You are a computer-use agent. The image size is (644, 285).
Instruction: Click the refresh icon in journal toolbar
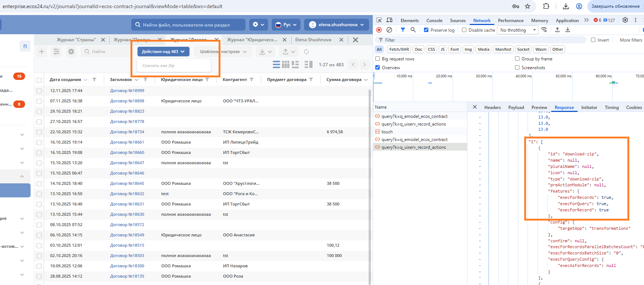[x=306, y=52]
